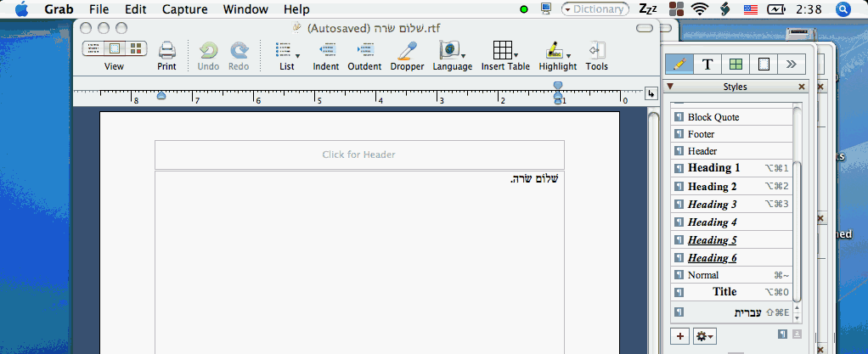868x354 pixels.
Task: Click the paragraph icon beside Title
Action: coord(679,291)
